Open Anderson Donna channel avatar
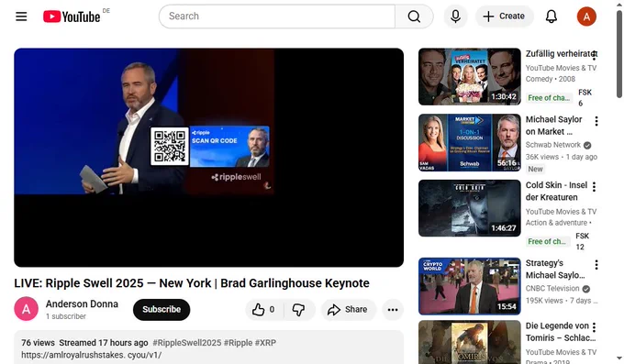The image size is (624, 364). click(27, 309)
